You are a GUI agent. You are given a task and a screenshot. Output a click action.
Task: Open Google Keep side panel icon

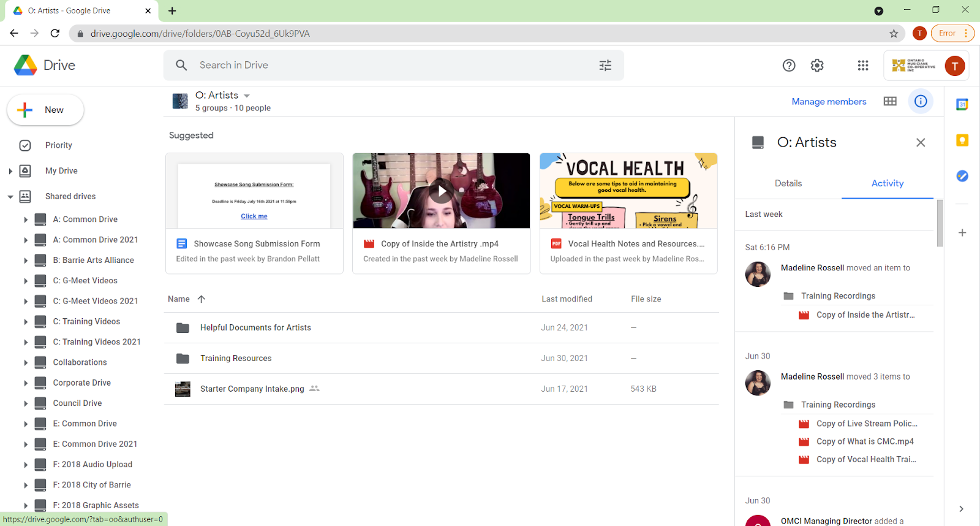point(962,140)
